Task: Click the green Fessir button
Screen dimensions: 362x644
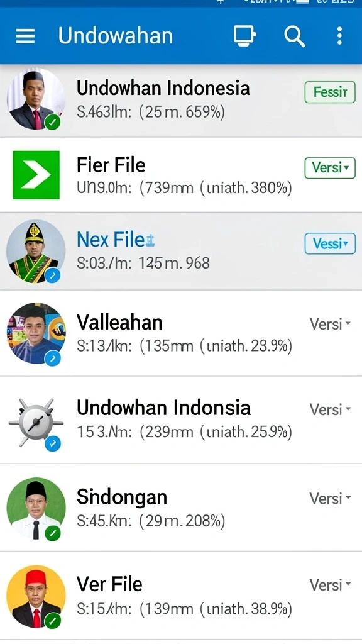Action: point(330,92)
